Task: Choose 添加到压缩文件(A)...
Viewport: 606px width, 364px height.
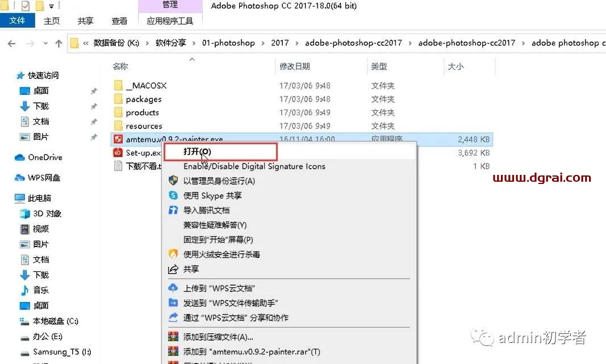Action: tap(218, 337)
